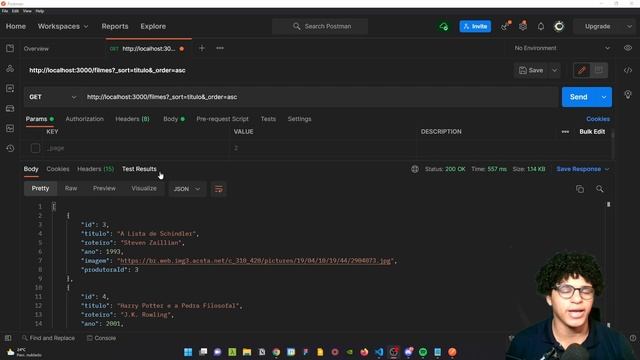Open the View menu

[27, 11]
